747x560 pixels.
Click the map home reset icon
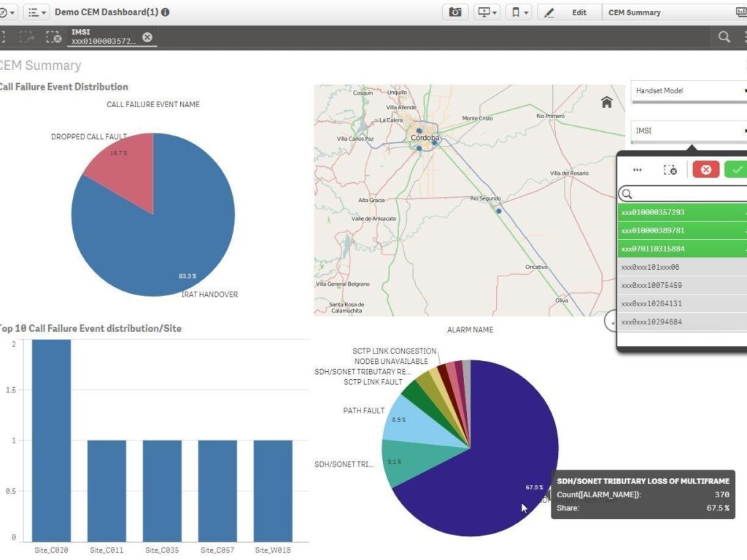coord(606,103)
